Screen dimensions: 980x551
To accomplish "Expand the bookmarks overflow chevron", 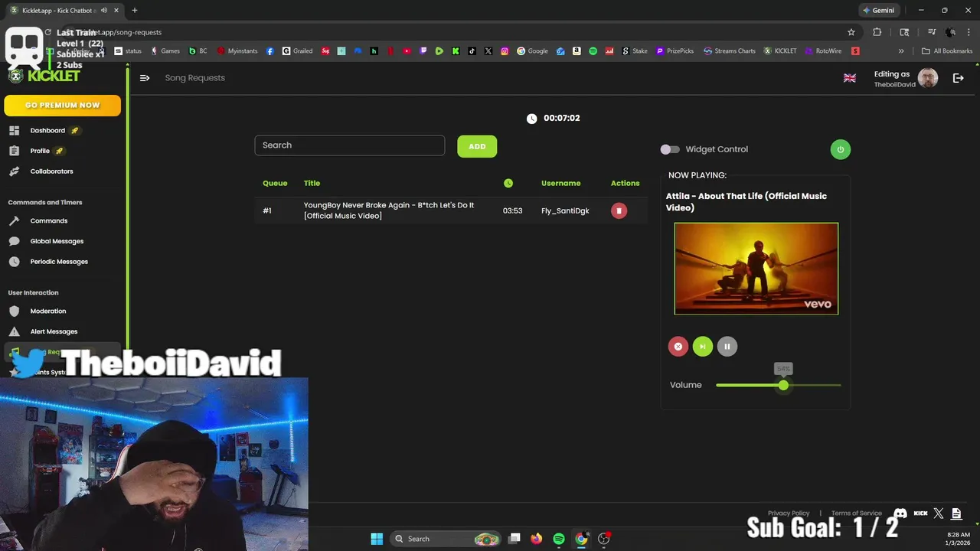I will [x=901, y=51].
